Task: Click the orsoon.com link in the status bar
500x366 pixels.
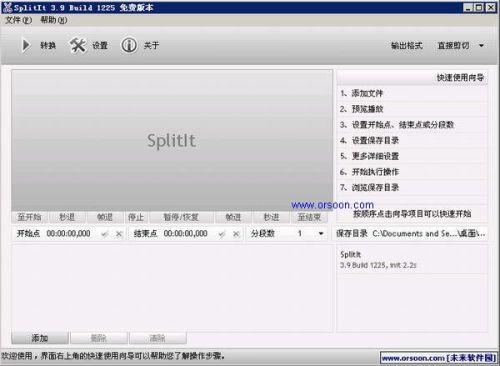Action: [438, 358]
